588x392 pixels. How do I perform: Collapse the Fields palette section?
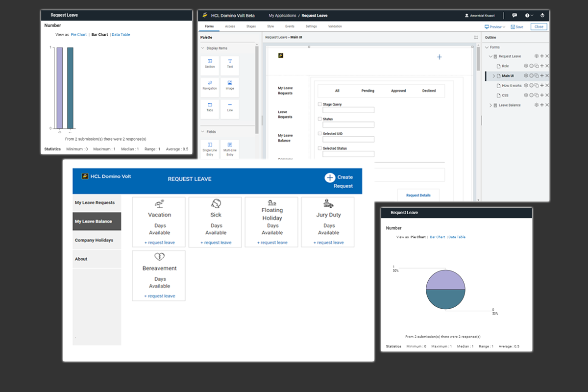point(203,132)
